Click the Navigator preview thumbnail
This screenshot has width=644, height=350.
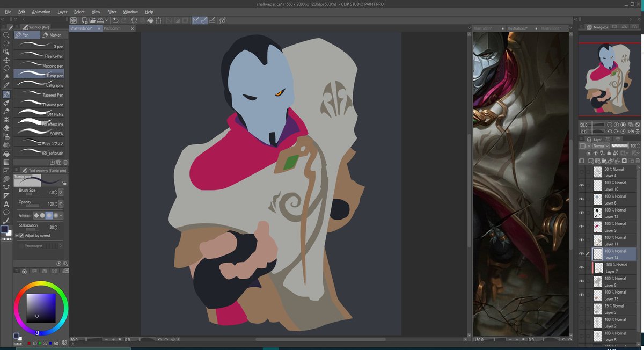(610, 79)
